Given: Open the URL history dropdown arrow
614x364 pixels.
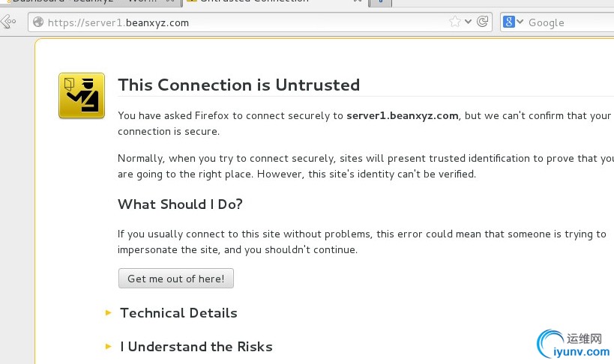Looking at the screenshot, I should click(x=468, y=22).
